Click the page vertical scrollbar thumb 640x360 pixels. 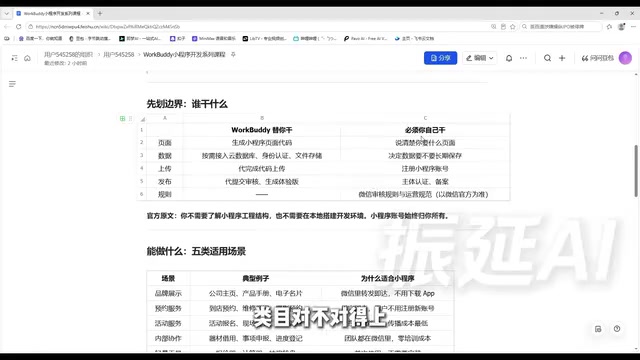click(x=636, y=171)
